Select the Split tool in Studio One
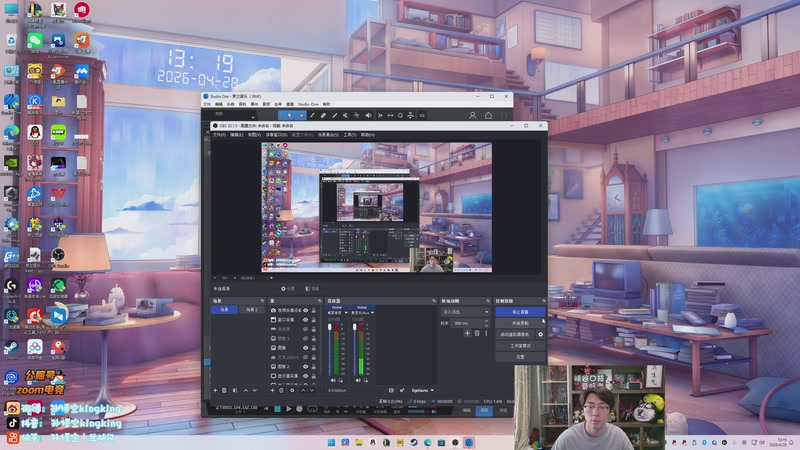The height and width of the screenshot is (450, 800). tap(312, 115)
